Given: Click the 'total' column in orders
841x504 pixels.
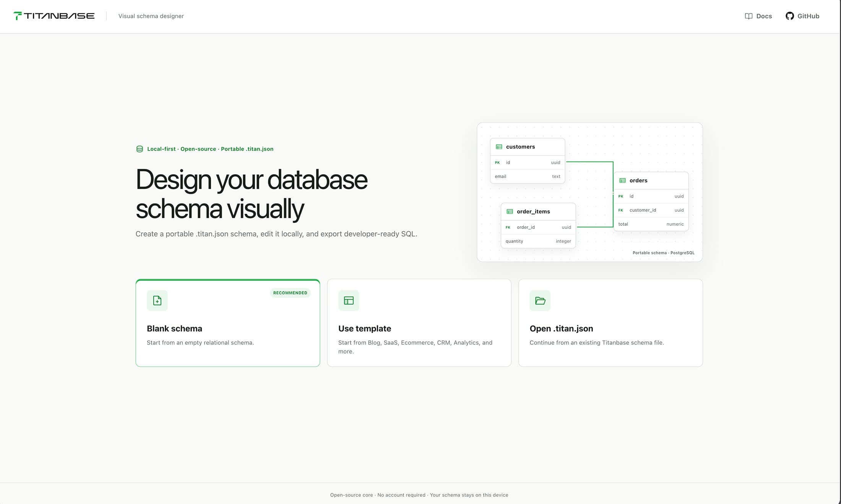Looking at the screenshot, I should [x=623, y=224].
